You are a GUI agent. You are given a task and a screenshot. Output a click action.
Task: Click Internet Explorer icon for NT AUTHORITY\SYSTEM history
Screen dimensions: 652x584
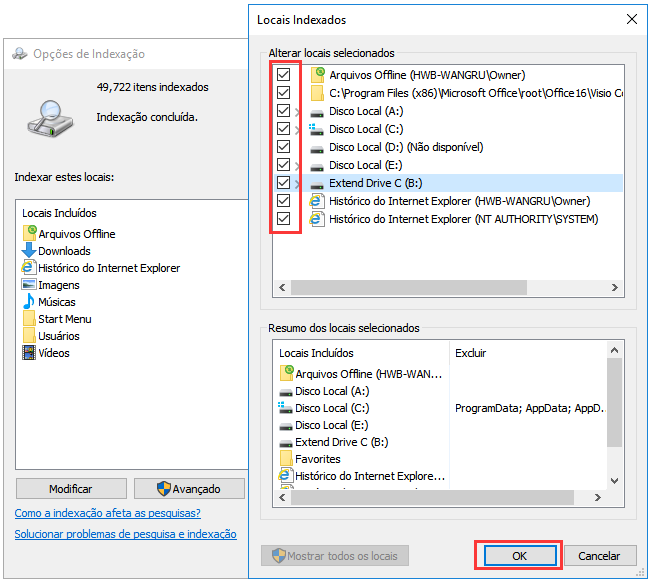(317, 219)
